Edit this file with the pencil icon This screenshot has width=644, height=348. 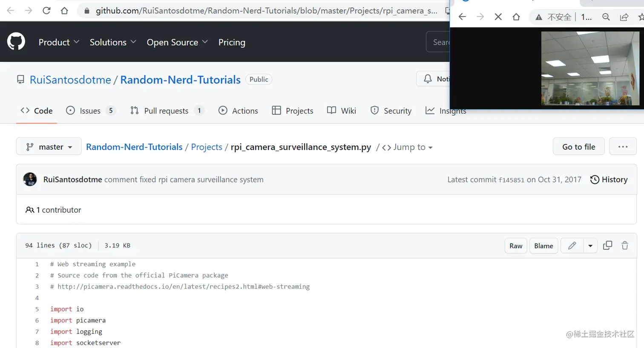click(572, 246)
